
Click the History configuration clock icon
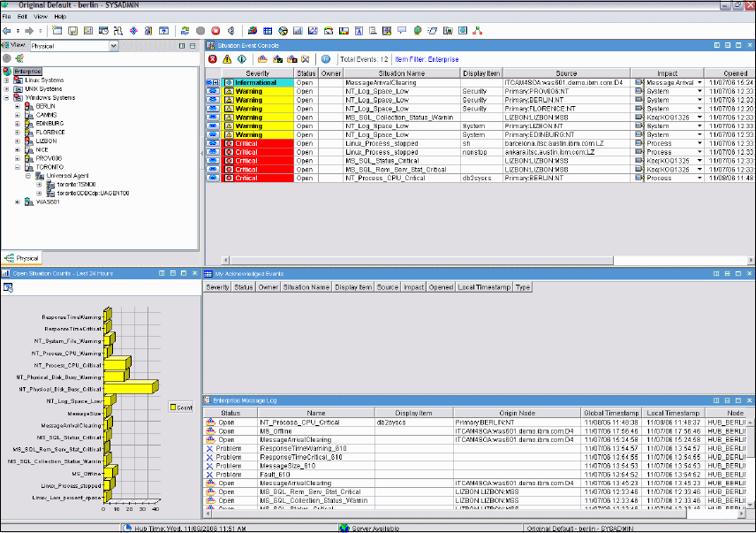coord(103,31)
